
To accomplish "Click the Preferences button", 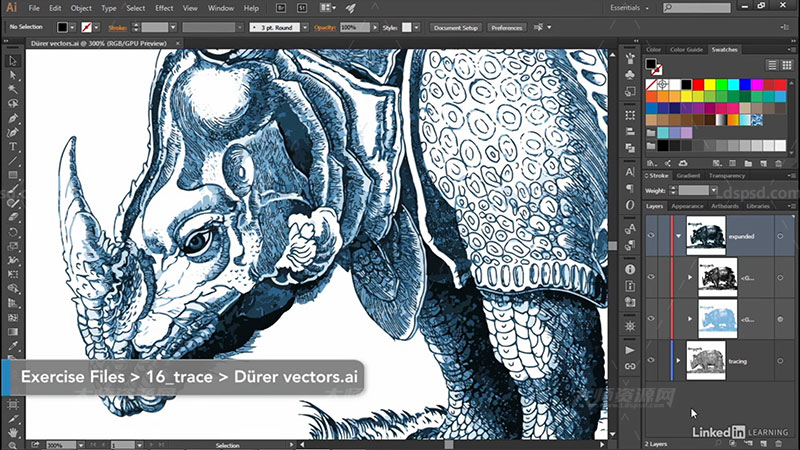I will (x=507, y=28).
